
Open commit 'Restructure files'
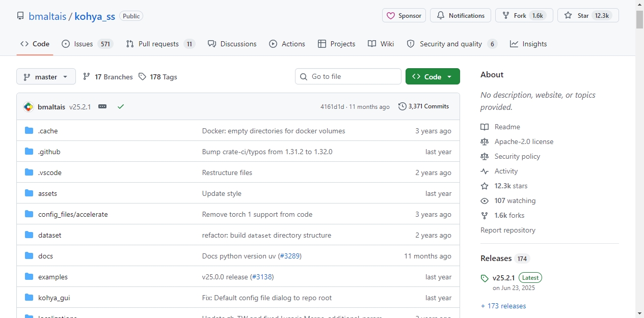click(x=227, y=172)
